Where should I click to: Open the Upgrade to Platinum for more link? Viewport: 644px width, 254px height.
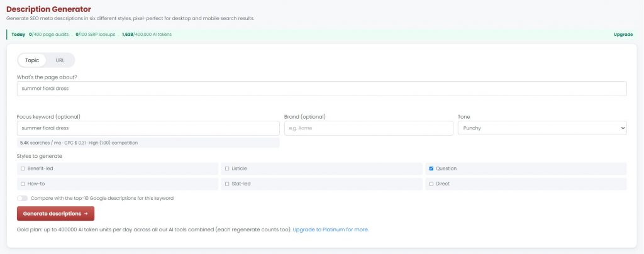tap(331, 229)
